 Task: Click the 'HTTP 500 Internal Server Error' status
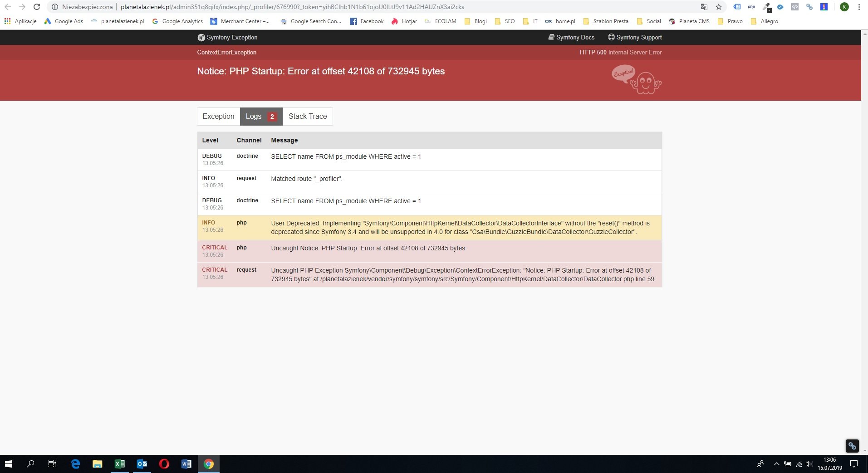point(621,52)
